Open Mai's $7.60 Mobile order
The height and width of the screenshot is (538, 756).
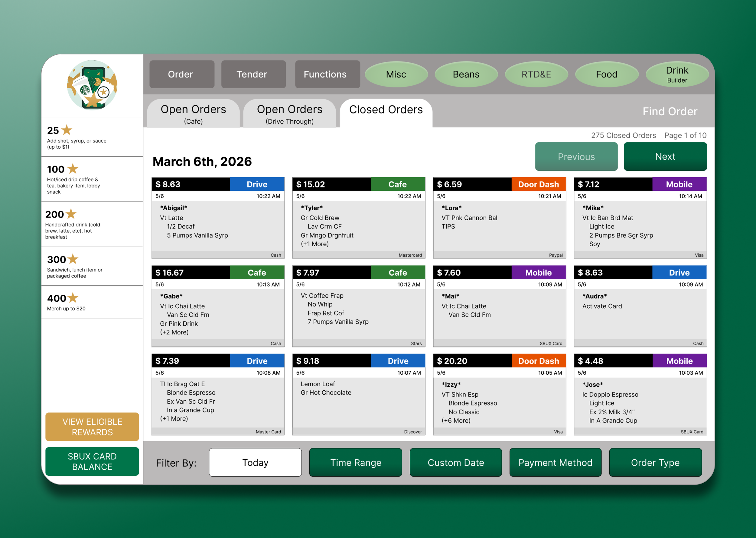[x=500, y=307]
